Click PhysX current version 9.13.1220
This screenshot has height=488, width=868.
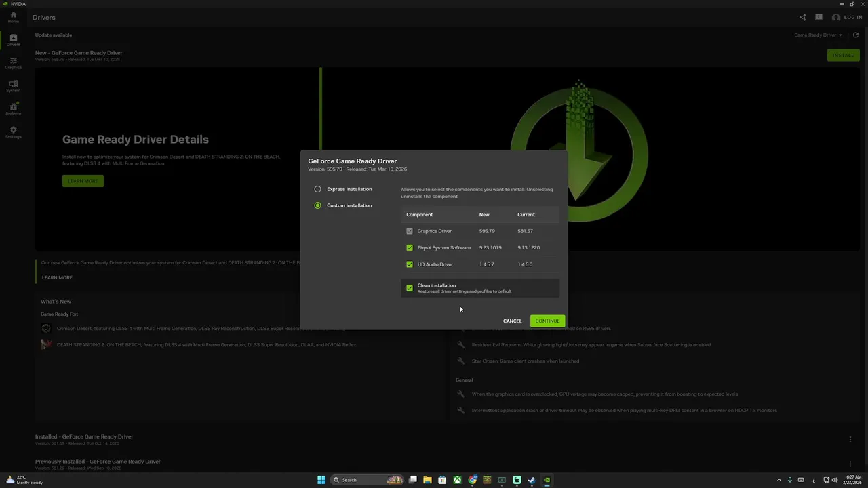tap(529, 247)
